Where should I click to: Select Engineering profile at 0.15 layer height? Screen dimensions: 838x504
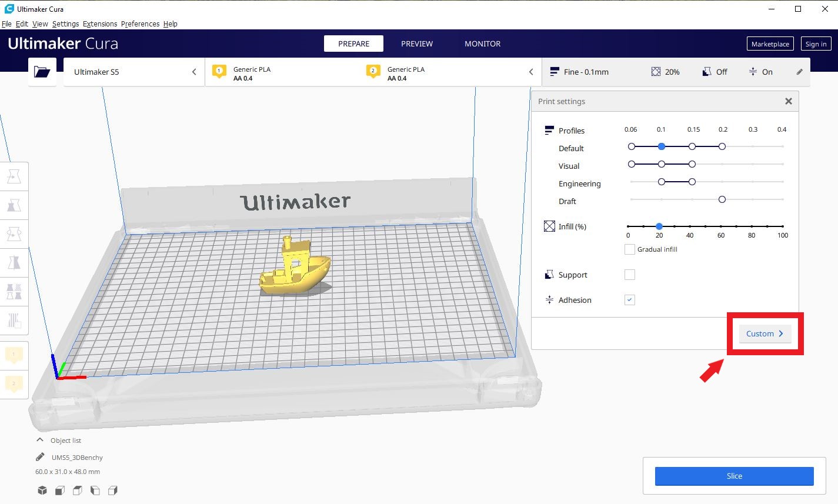coord(692,182)
